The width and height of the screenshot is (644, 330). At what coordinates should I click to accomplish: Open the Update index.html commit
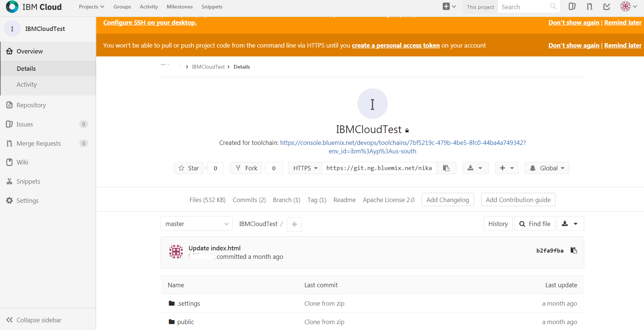pos(215,248)
